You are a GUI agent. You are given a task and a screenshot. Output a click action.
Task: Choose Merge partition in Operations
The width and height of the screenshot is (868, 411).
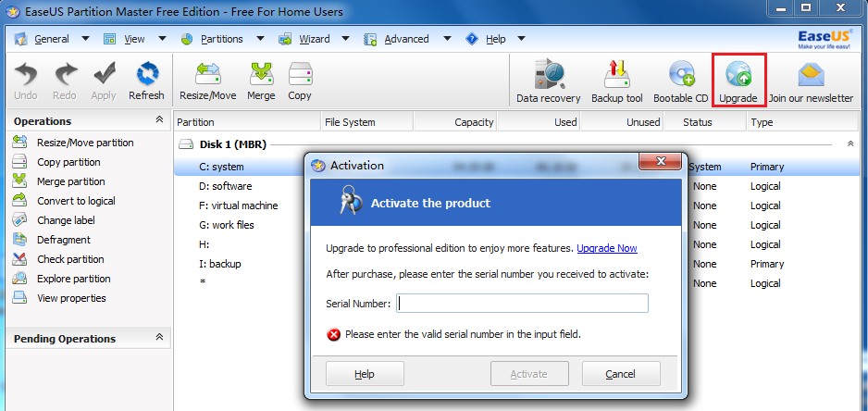click(71, 181)
